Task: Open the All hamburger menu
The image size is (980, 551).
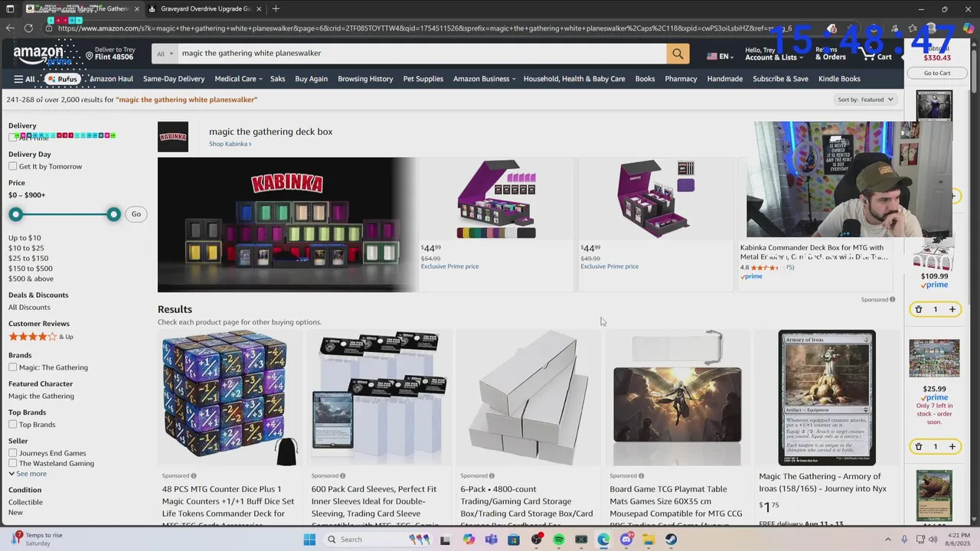Action: tap(24, 79)
